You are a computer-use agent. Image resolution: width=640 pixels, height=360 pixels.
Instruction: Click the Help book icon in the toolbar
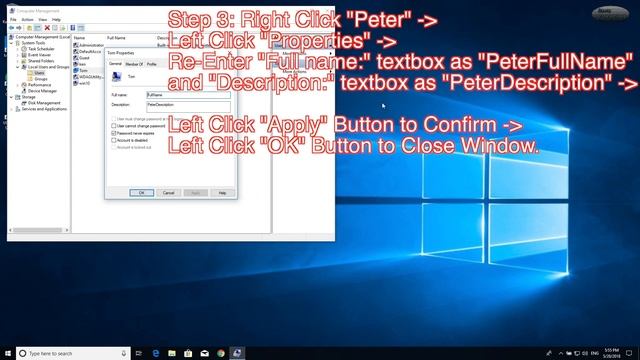pos(73,28)
